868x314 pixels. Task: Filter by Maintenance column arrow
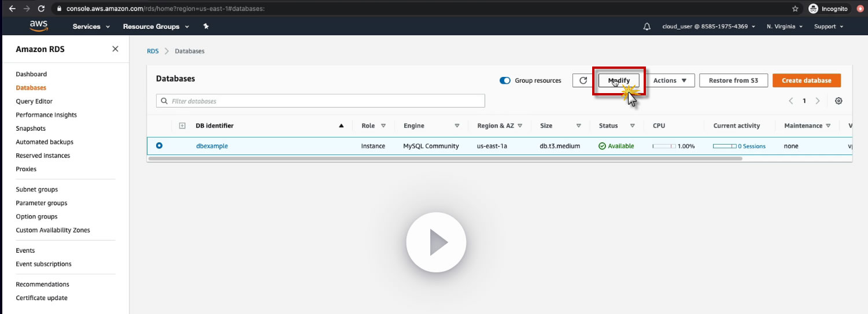(x=828, y=125)
